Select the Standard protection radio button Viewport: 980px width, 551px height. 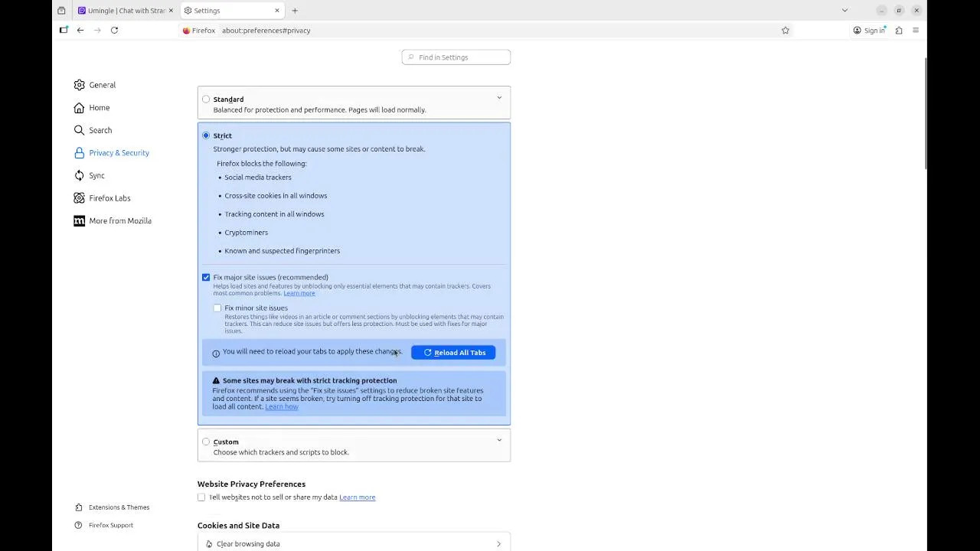206,99
